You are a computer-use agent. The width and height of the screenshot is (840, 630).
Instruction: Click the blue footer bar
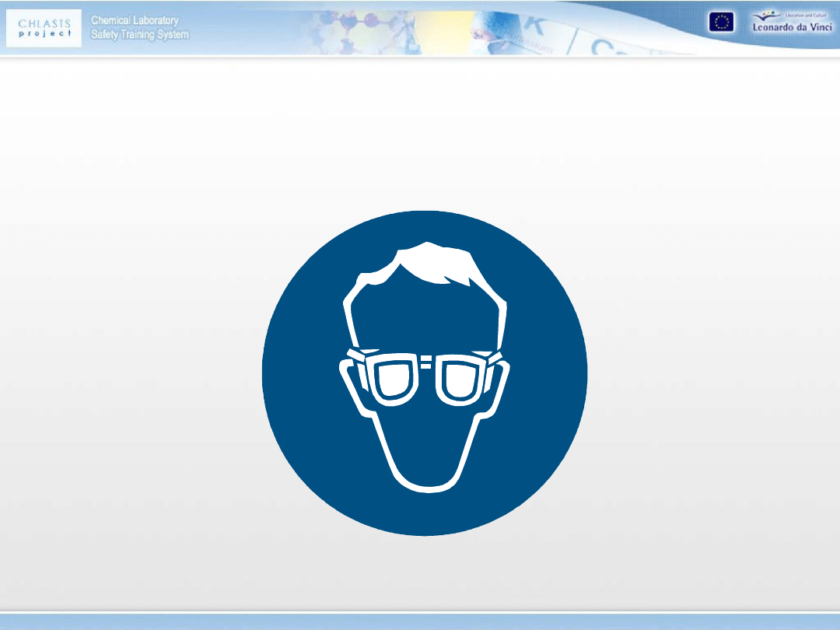pos(420,621)
